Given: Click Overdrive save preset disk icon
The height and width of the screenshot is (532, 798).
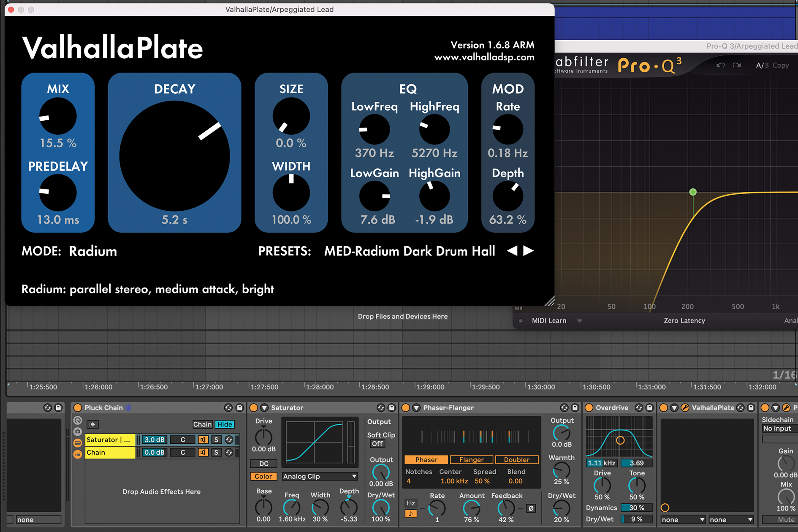Looking at the screenshot, I should point(650,407).
